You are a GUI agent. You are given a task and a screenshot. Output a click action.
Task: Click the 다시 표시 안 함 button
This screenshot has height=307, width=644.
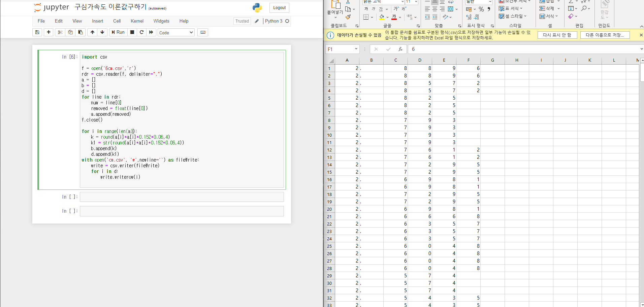click(557, 35)
